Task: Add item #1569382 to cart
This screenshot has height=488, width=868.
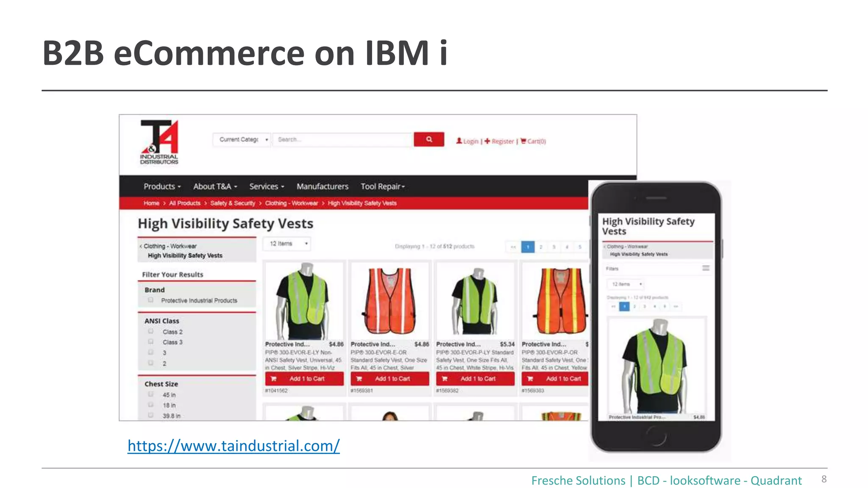Action: click(476, 379)
